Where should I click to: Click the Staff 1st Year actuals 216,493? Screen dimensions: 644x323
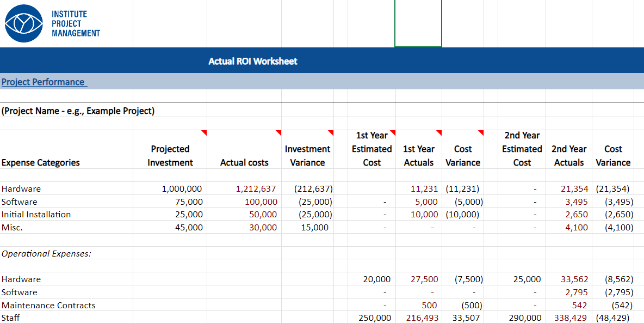tap(422, 318)
